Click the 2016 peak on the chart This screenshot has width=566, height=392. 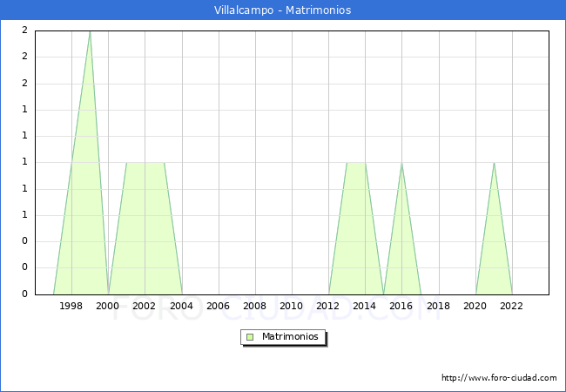[x=401, y=163]
